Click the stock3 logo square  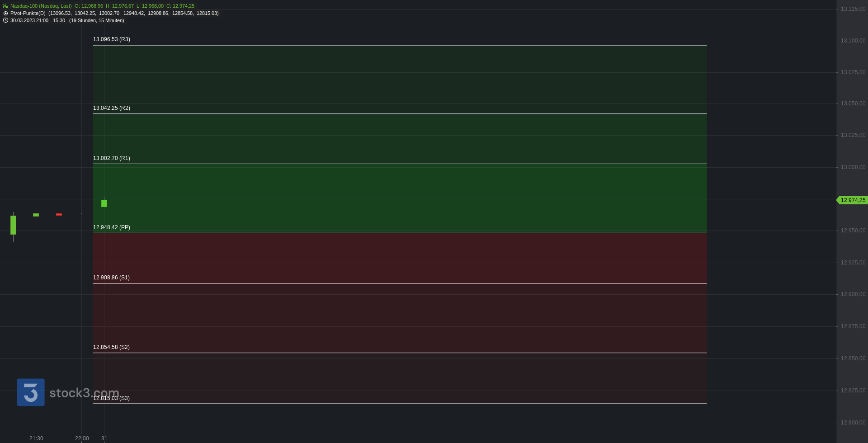pyautogui.click(x=31, y=392)
